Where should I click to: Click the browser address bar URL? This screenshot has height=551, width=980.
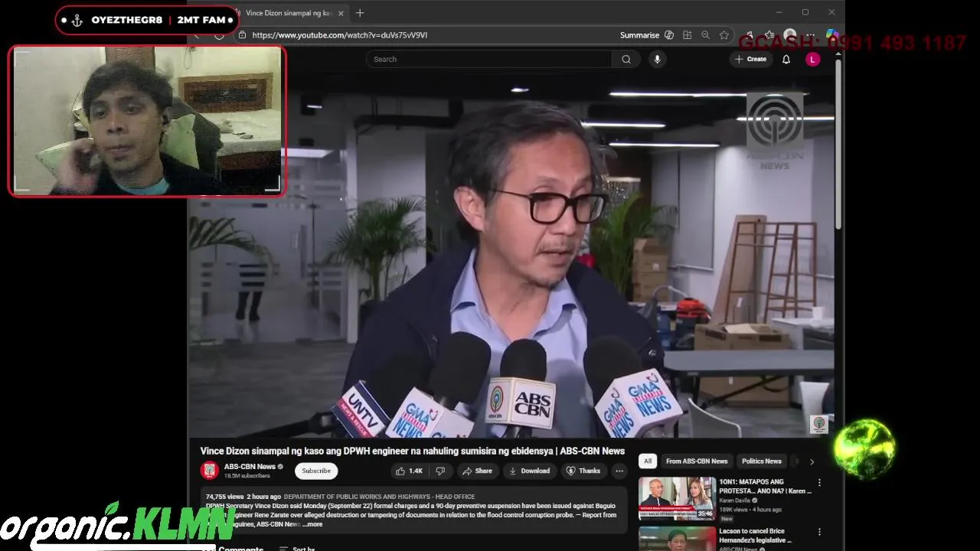tap(340, 35)
